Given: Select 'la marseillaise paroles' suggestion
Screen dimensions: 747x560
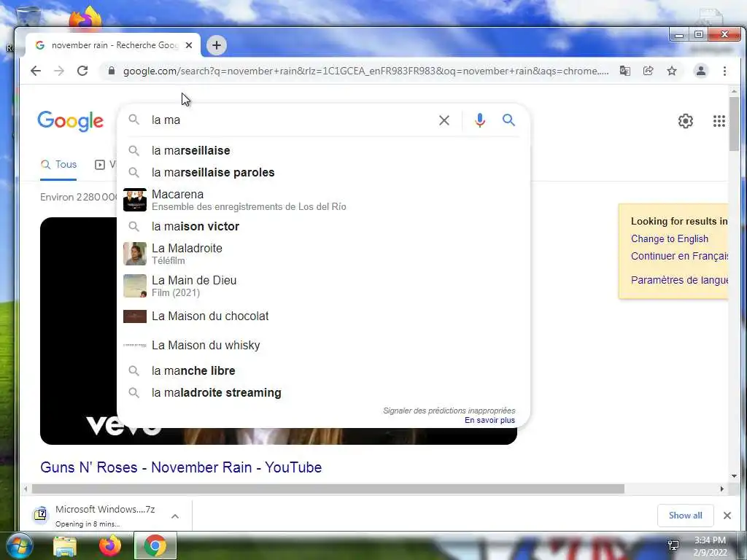Looking at the screenshot, I should pyautogui.click(x=323, y=172).
